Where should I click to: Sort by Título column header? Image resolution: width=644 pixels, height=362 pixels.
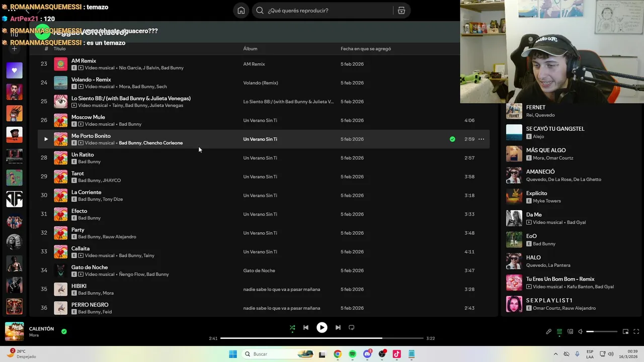(59, 49)
